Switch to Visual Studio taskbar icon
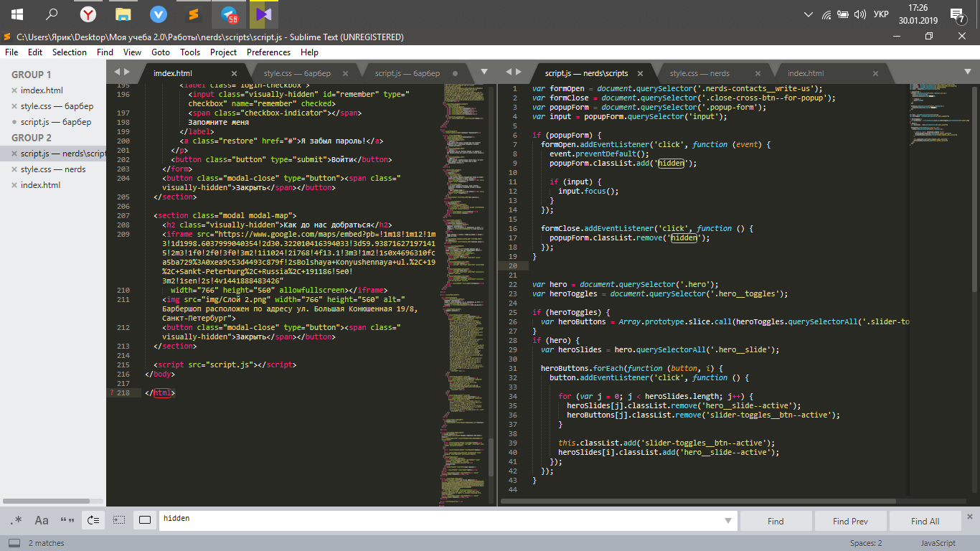980x551 pixels. 263,14
